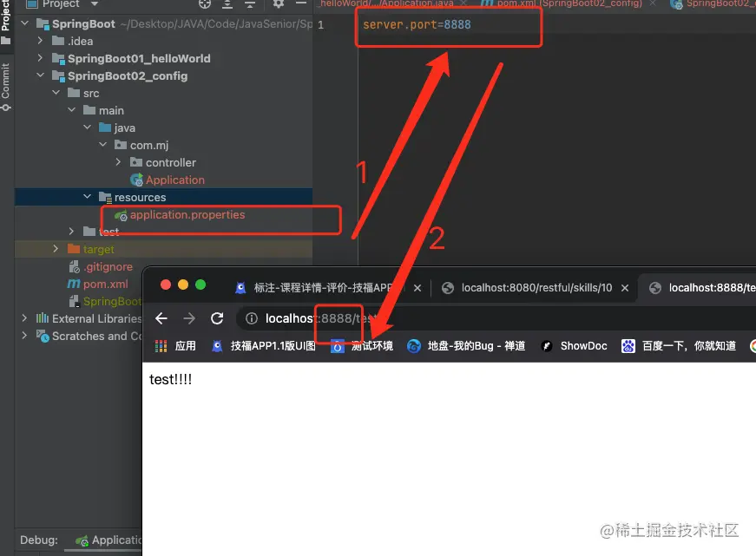
Task: Switch to localhost:8080/restful/skills/10 tab
Action: coord(527,288)
